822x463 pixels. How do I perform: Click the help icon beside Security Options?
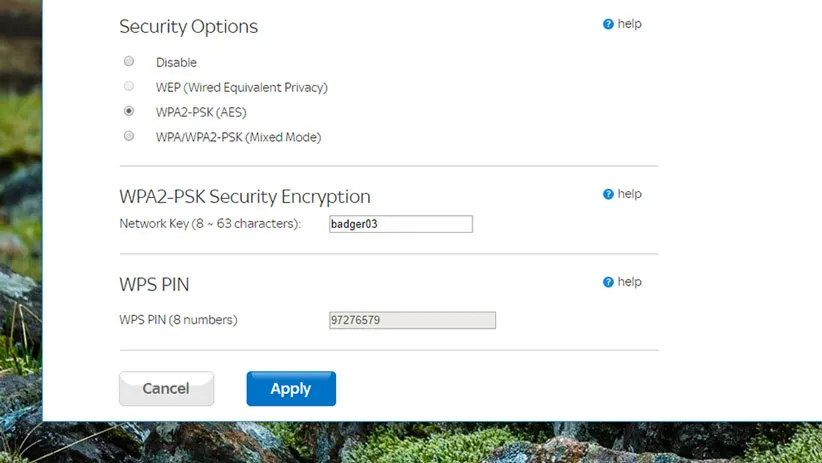tap(608, 24)
